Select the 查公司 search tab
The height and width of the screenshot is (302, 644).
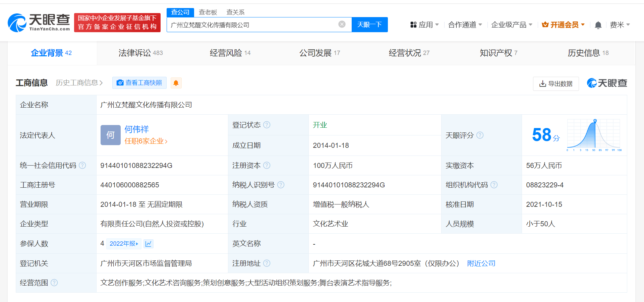tap(180, 12)
